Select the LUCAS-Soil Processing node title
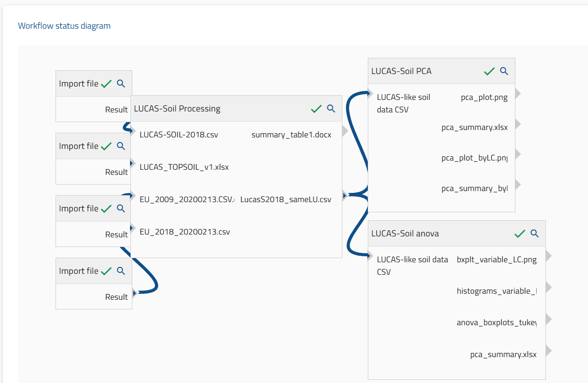Screen dimensions: 588x383 [x=177, y=109]
